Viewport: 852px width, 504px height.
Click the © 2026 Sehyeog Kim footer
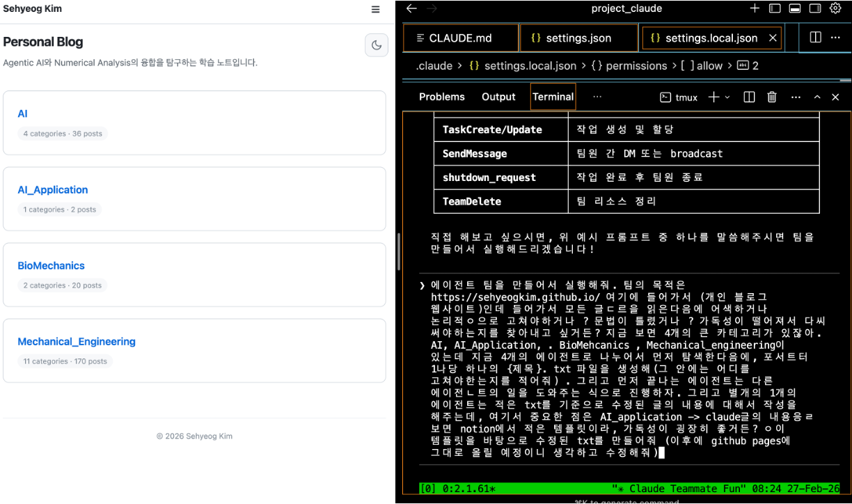[194, 436]
